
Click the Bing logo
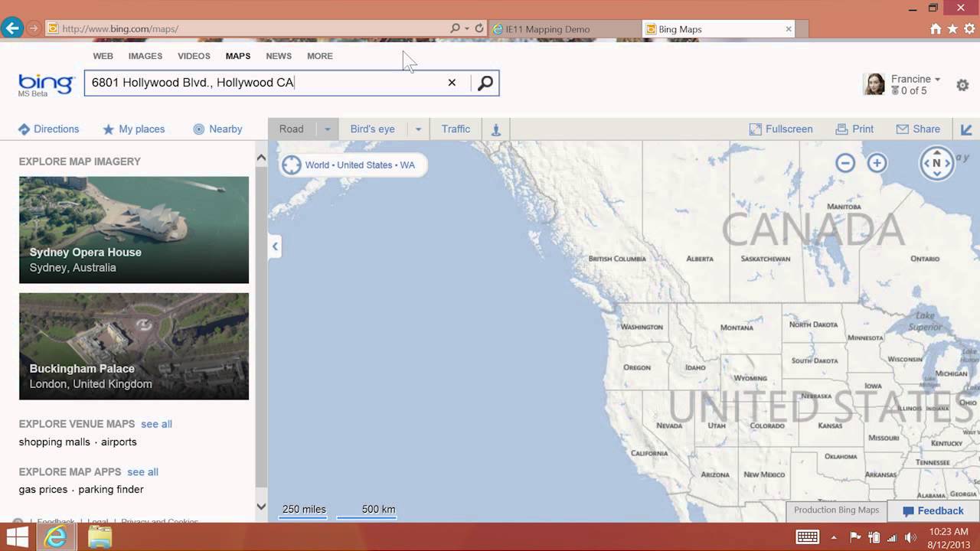tap(46, 84)
